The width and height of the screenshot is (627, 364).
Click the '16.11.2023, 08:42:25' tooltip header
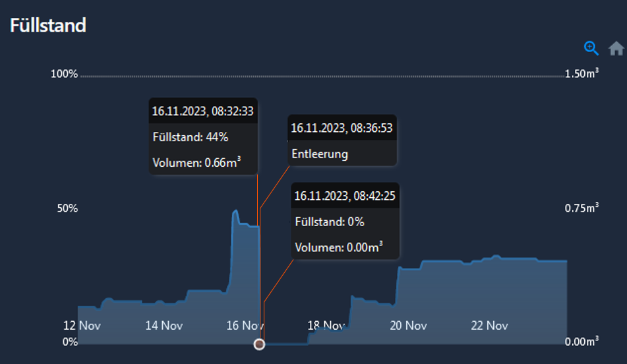(345, 196)
